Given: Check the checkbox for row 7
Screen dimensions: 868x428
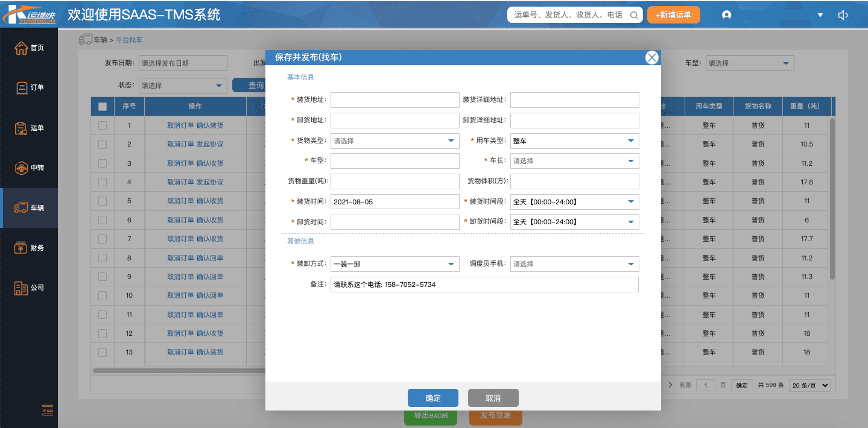Looking at the screenshot, I should click(103, 239).
